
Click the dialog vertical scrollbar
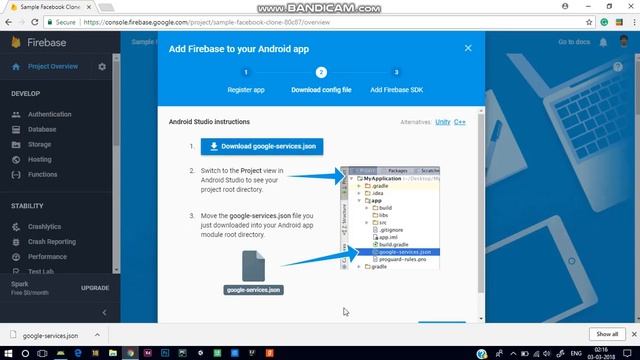(481, 203)
